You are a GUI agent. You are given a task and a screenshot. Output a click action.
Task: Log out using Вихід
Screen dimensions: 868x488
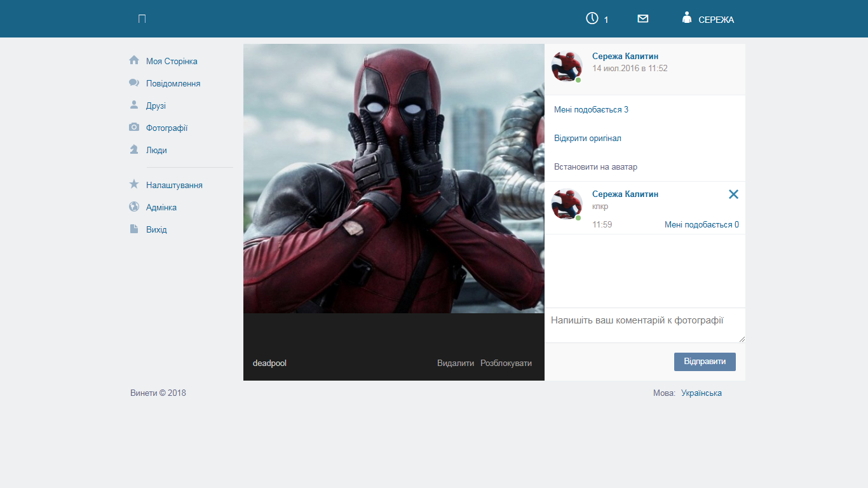(156, 230)
